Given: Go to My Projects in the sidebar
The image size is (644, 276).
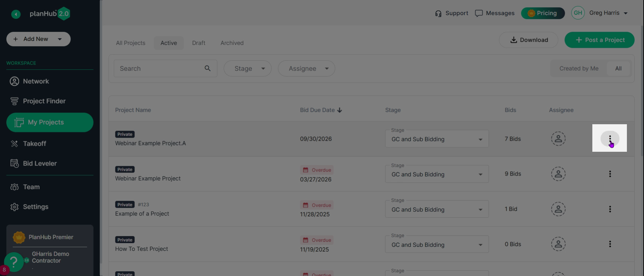Looking at the screenshot, I should coord(50,122).
